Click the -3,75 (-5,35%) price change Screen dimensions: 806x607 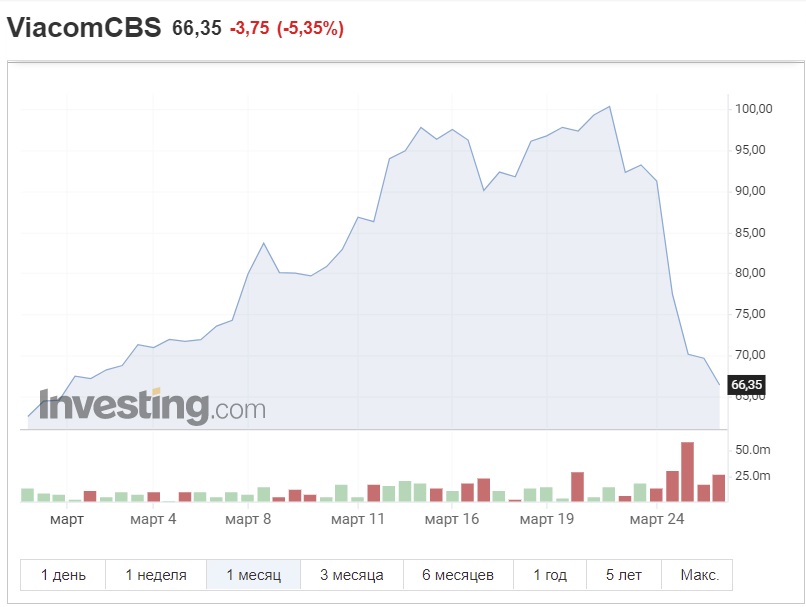coord(286,28)
